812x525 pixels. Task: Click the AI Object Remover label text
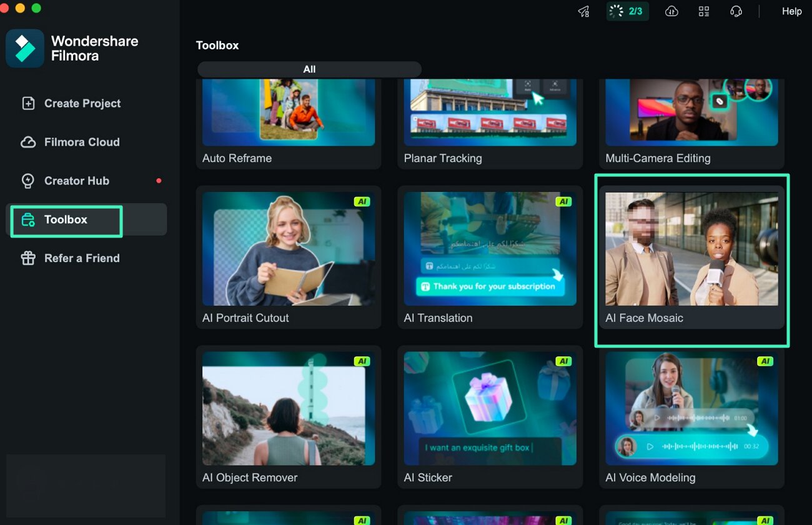[250, 478]
